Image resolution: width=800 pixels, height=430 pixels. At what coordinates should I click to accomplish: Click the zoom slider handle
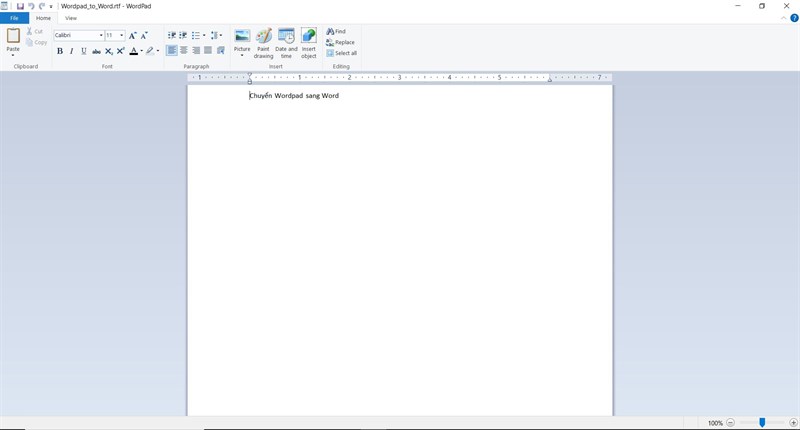pos(762,422)
